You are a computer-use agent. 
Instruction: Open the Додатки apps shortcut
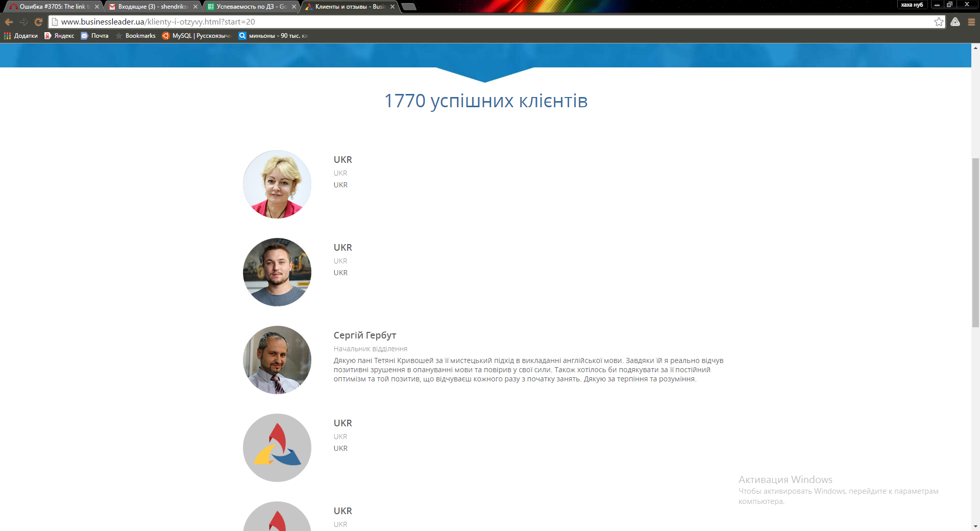point(21,36)
